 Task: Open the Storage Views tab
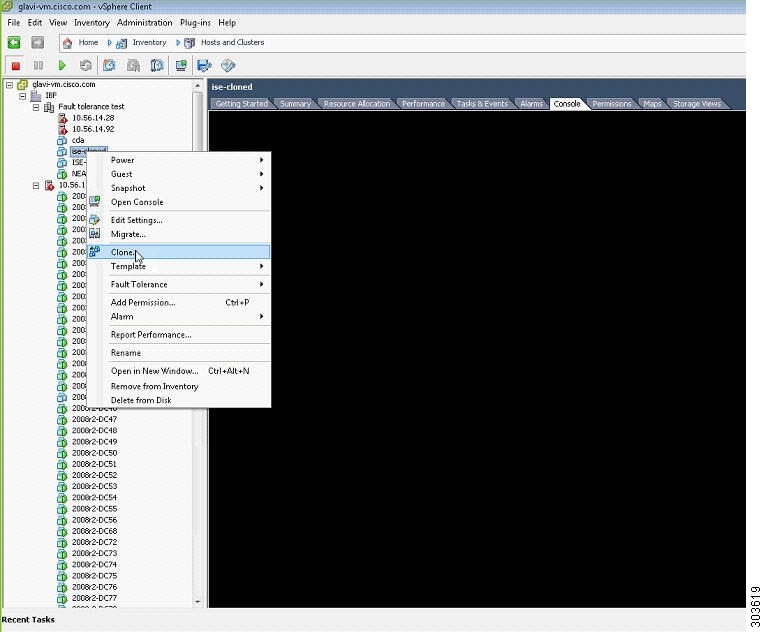point(696,104)
